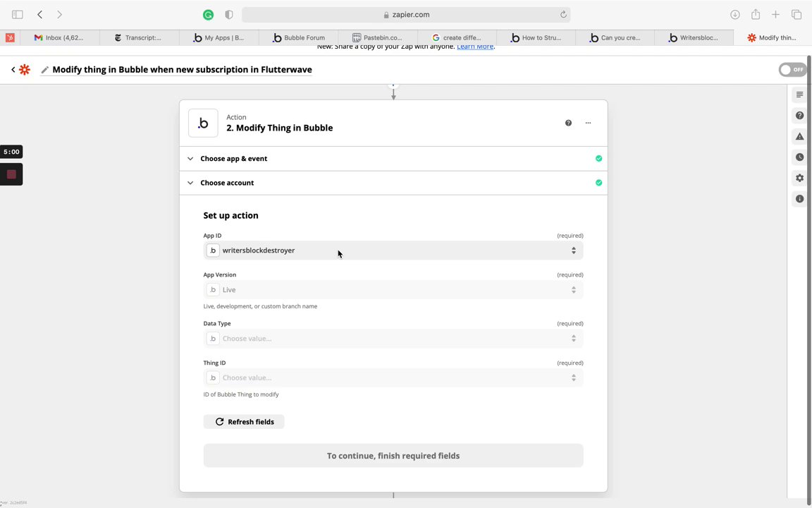Image resolution: width=812 pixels, height=508 pixels.
Task: Show the warning triangle issues panel
Action: point(799,136)
